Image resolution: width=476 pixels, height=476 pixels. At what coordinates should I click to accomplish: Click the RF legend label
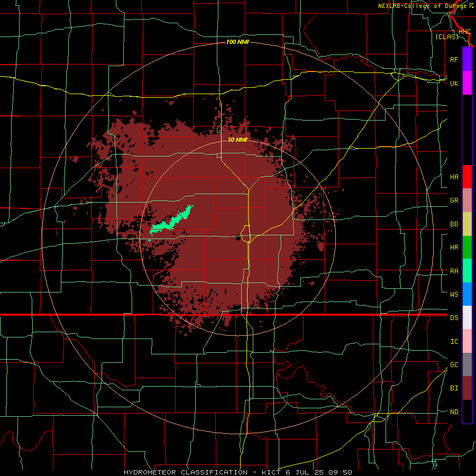[454, 59]
